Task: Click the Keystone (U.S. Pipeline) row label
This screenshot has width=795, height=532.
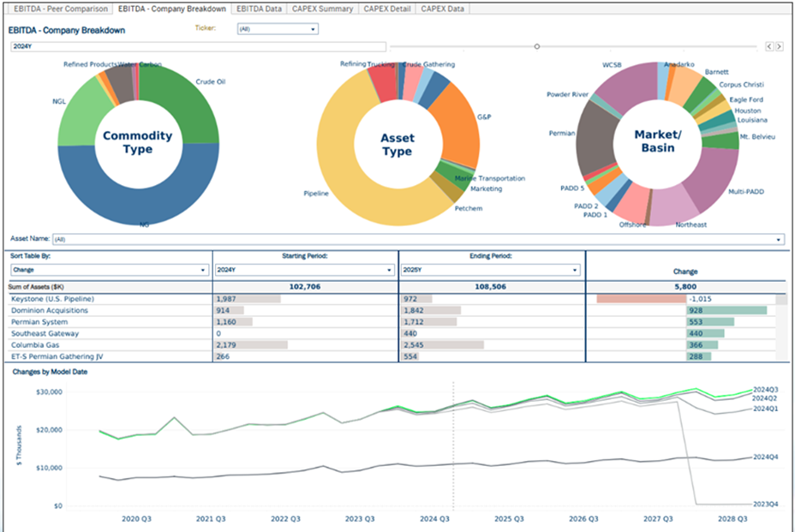Action: (53, 299)
